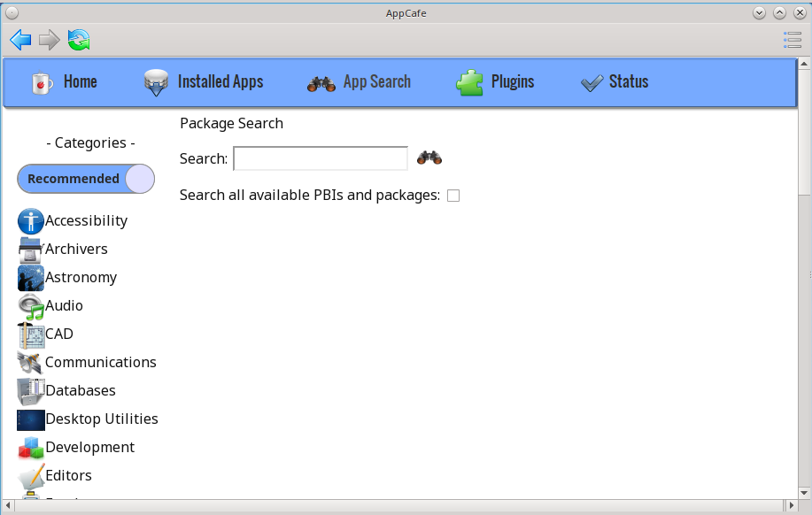Open the Editors category
The image size is (812, 515).
tap(69, 475)
